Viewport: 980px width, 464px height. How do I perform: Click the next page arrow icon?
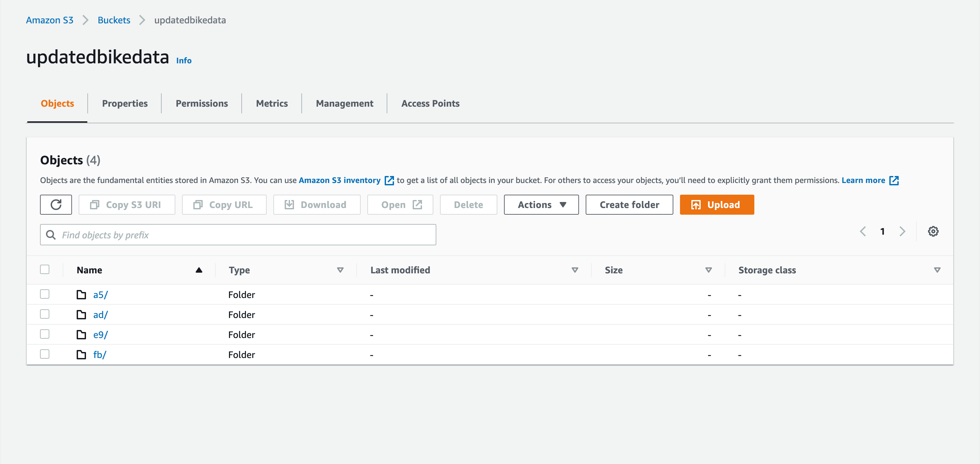902,231
